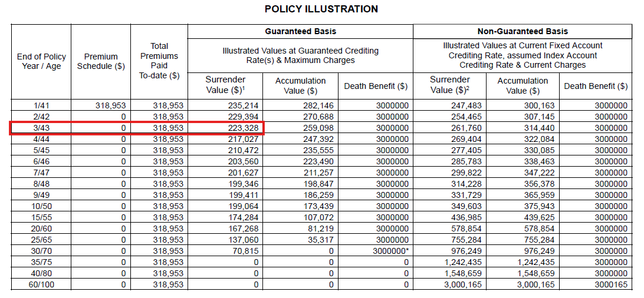Click the 318,953 value in Premium Schedule column
This screenshot has width=644, height=298.
coord(110,105)
